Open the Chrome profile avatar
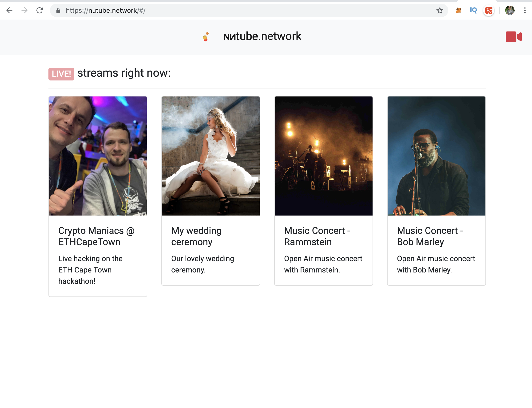532x408 pixels. coord(509,10)
